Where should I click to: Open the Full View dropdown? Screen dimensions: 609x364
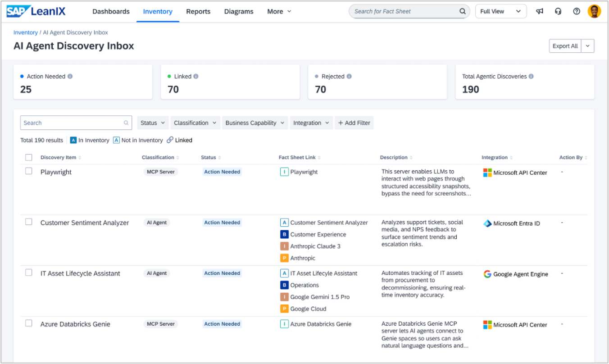[x=500, y=11]
